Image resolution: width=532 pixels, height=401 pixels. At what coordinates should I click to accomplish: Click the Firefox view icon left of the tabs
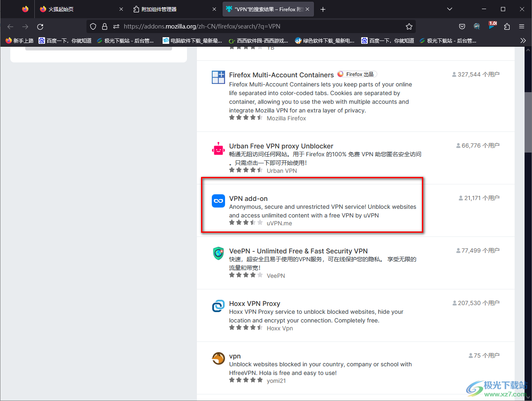pyautogui.click(x=25, y=9)
